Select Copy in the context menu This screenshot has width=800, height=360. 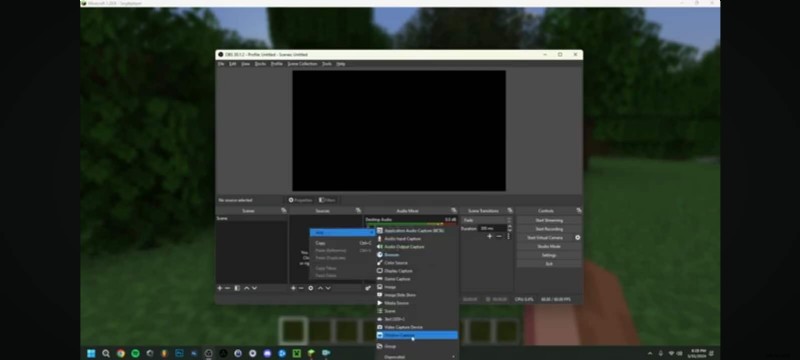[x=342, y=243]
